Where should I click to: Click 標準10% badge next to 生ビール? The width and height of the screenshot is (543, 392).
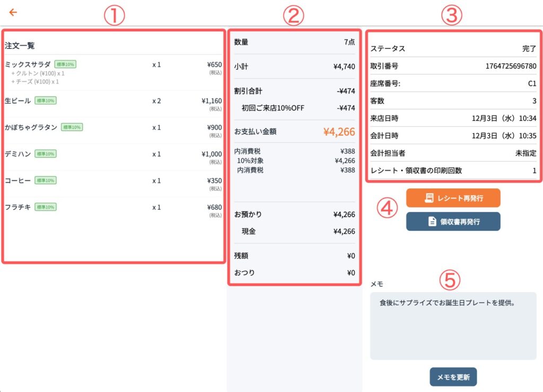pos(46,100)
